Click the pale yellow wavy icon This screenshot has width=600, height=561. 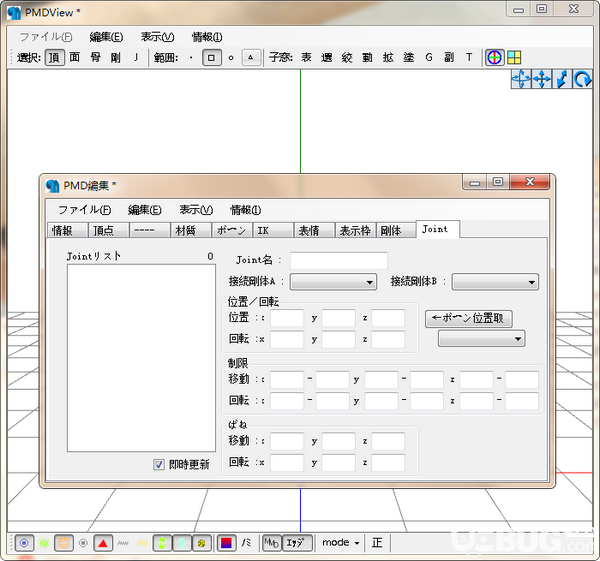point(142,543)
